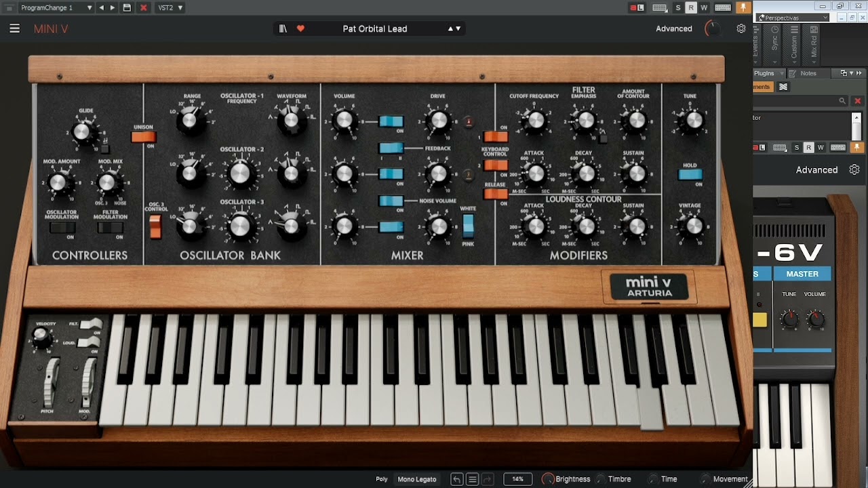Save the plugin preset with floppy icon
This screenshot has height=488, width=868.
[127, 7]
